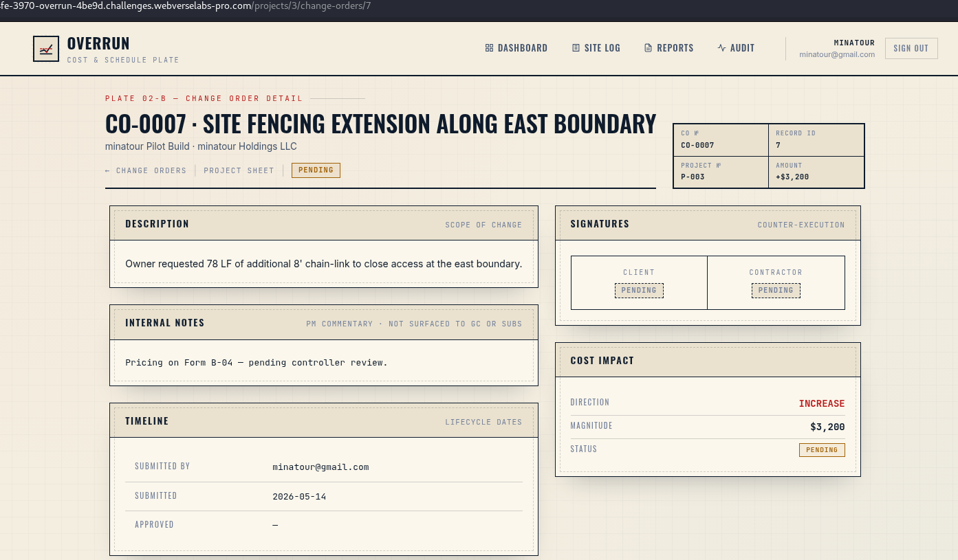Click the Audit pulse icon
Screen dimensions: 958x560
tap(721, 48)
